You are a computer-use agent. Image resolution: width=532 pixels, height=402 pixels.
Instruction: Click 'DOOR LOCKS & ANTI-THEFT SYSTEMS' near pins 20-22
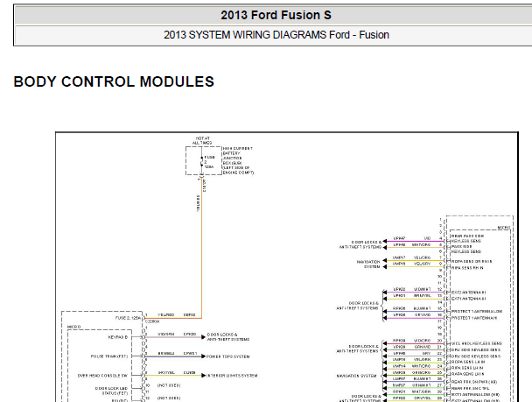(x=357, y=349)
